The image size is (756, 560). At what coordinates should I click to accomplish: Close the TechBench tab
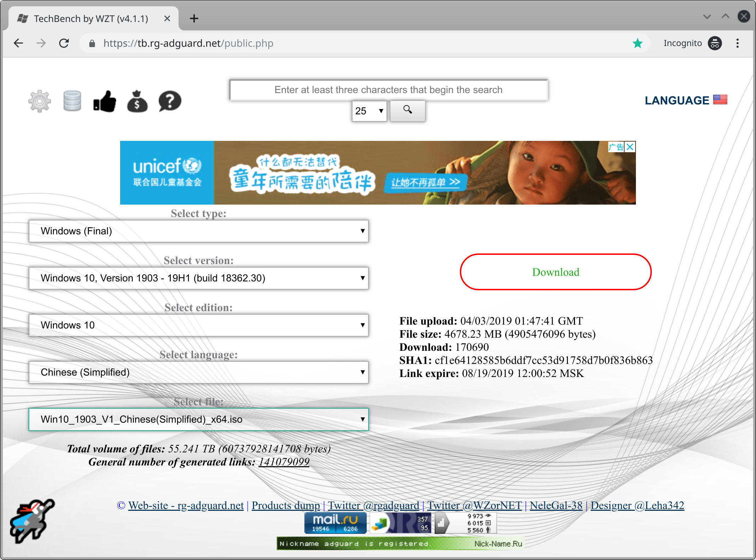[x=167, y=18]
